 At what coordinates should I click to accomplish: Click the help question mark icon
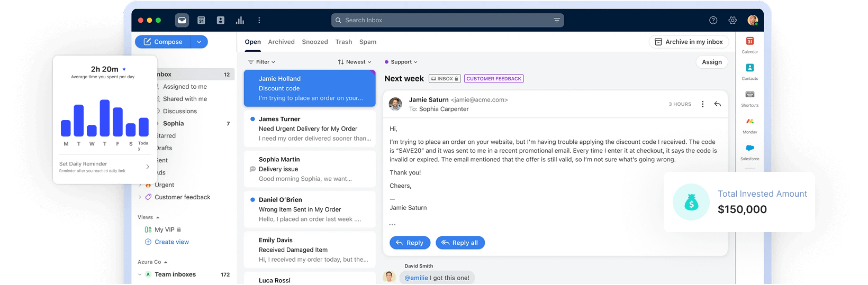tap(713, 20)
